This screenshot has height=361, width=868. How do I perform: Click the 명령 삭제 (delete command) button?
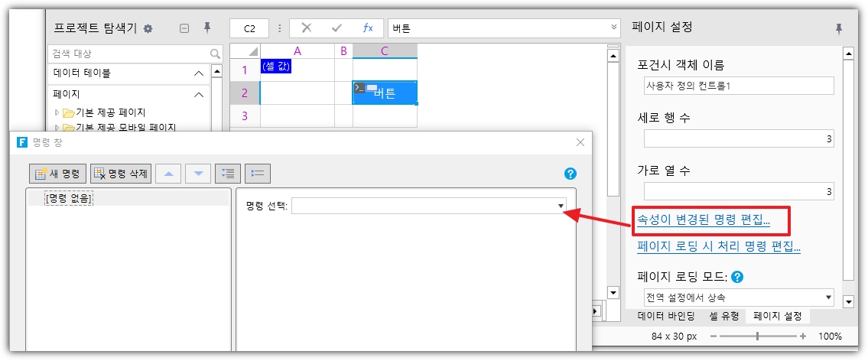coord(121,174)
